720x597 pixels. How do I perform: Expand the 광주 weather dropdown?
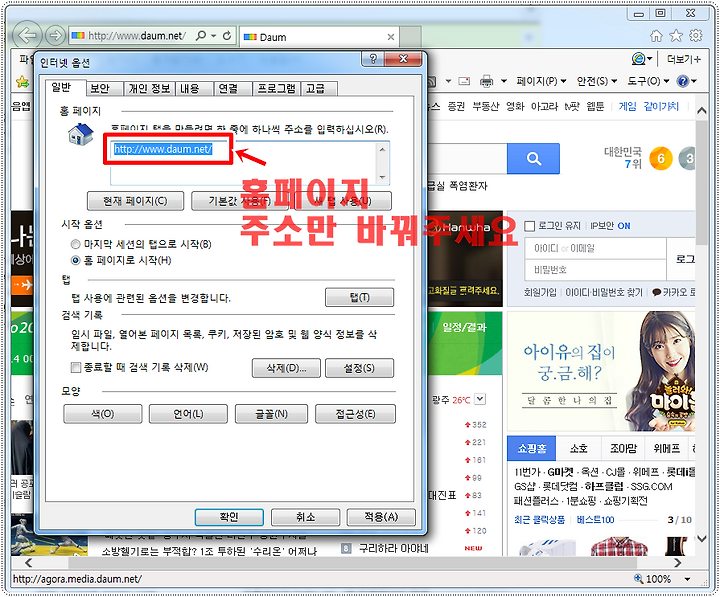pos(480,399)
